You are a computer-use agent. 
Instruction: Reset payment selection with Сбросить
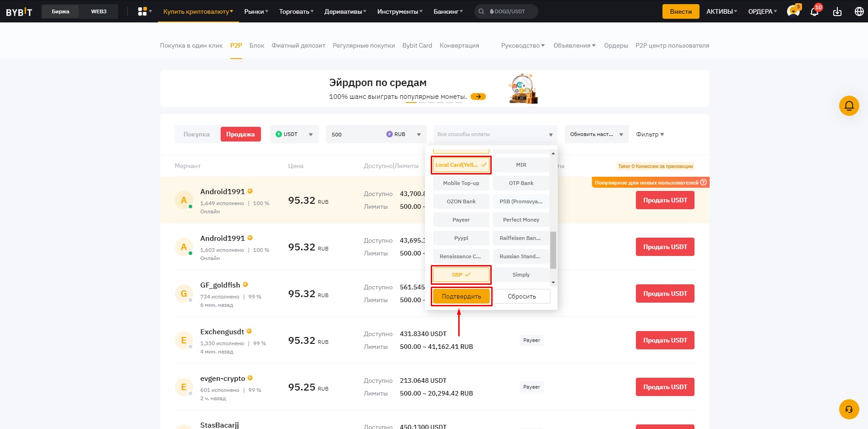tap(522, 296)
